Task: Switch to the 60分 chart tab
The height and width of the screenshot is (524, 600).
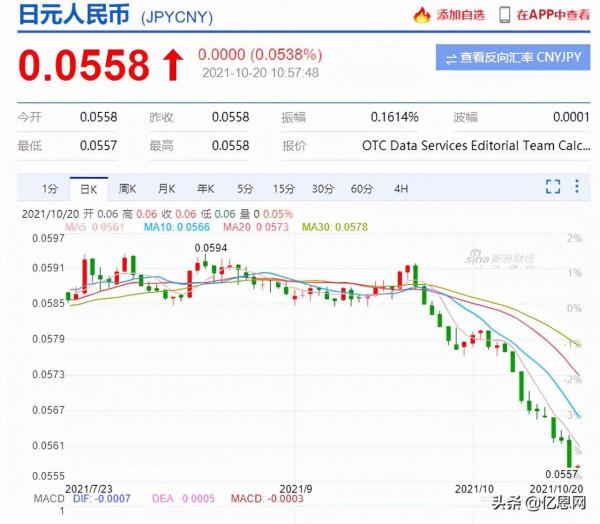Action: pos(362,189)
